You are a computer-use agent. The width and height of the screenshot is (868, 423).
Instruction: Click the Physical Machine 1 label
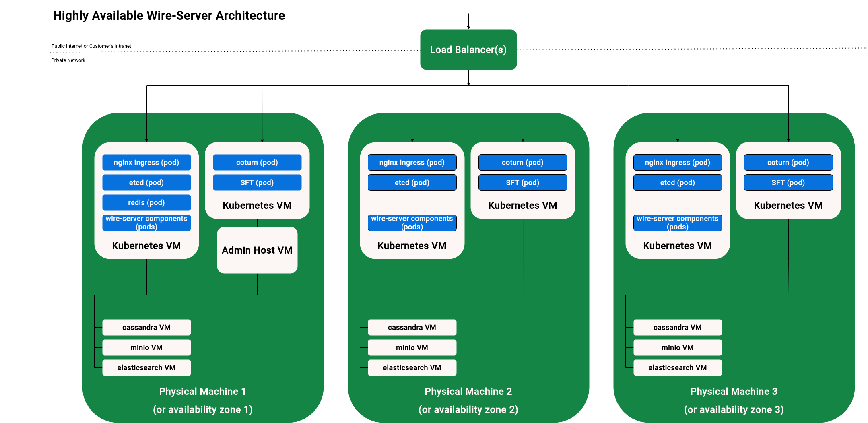(x=202, y=391)
